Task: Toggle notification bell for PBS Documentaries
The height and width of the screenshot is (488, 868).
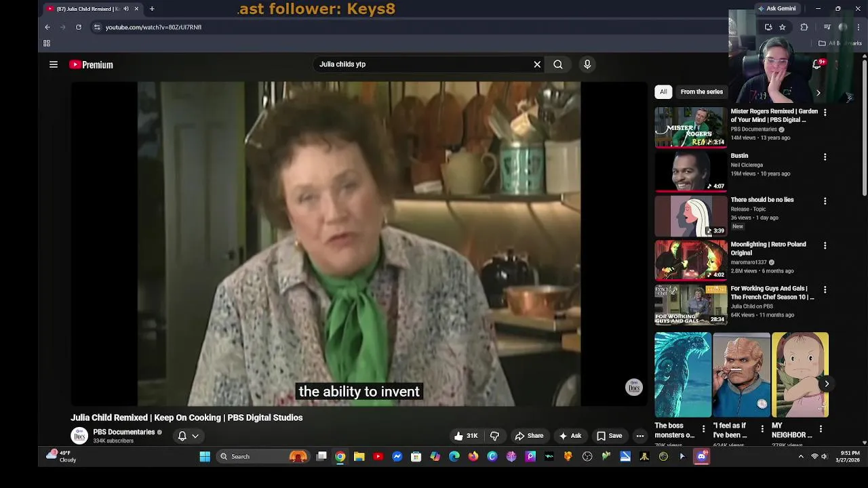Action: 182,436
